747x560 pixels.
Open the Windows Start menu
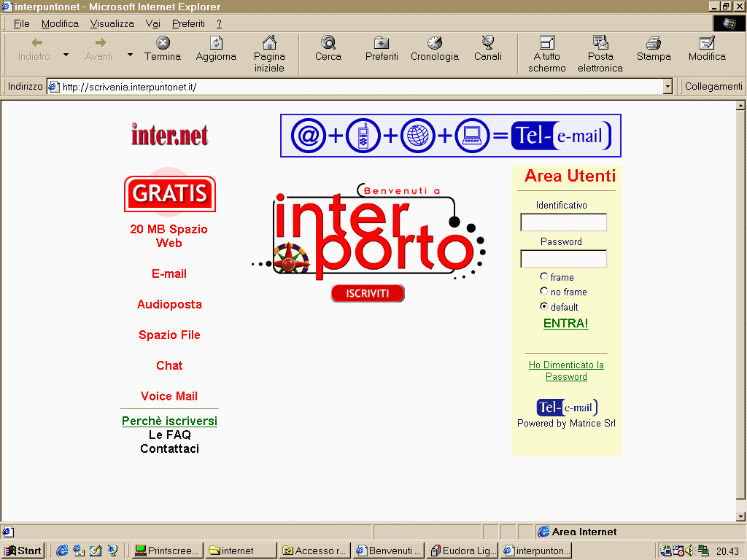click(x=23, y=551)
